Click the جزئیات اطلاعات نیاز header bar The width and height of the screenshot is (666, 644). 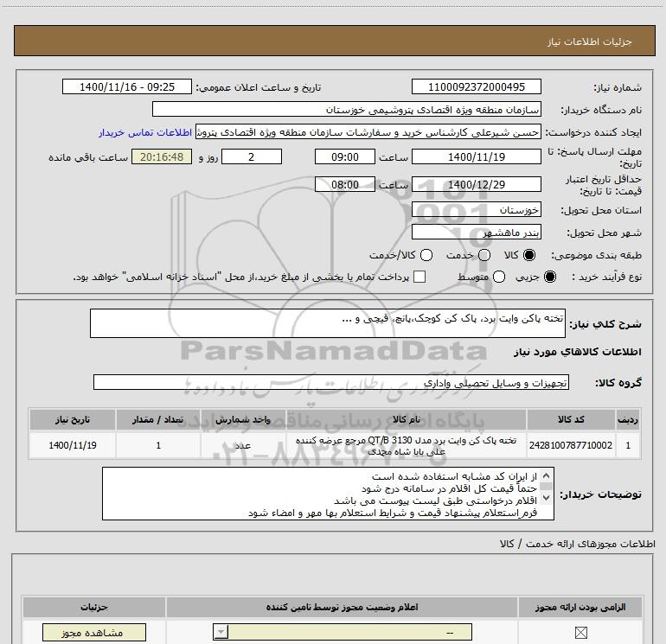click(334, 41)
